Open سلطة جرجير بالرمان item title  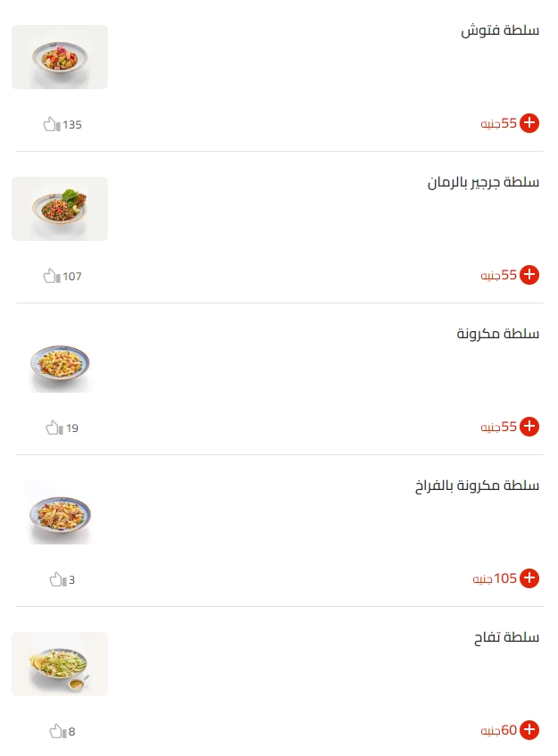[x=483, y=182]
